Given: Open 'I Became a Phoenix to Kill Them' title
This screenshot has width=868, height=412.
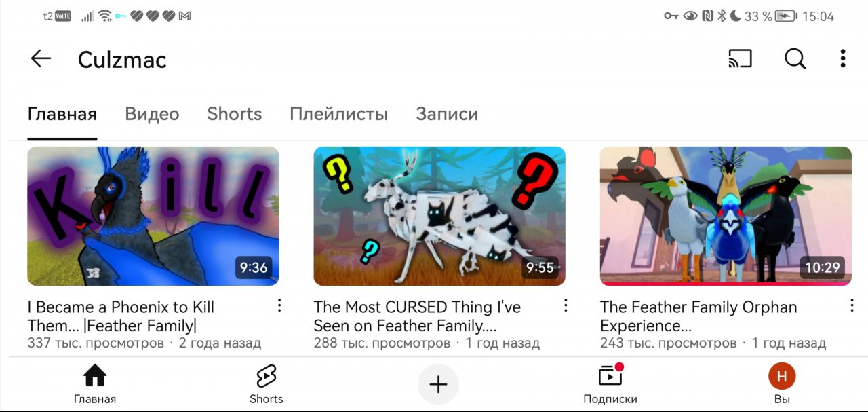Looking at the screenshot, I should point(121,316).
